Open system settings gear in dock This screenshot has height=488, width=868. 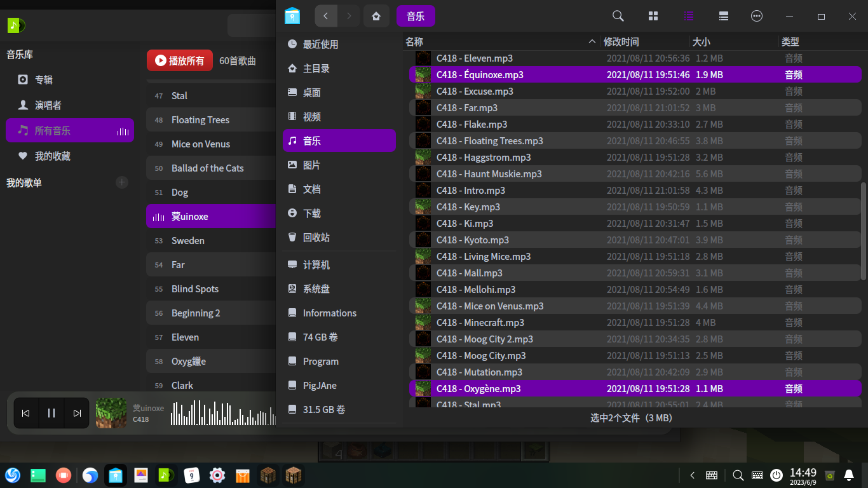[x=217, y=475]
